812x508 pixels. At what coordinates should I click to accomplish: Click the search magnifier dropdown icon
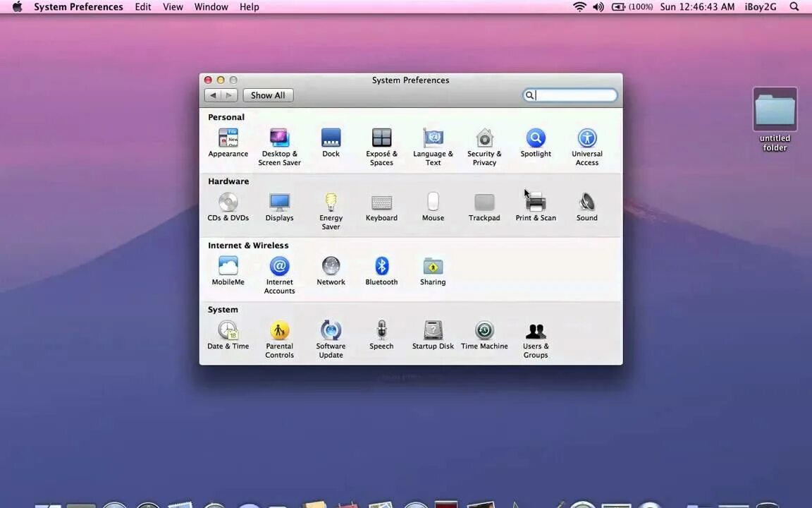[x=529, y=95]
